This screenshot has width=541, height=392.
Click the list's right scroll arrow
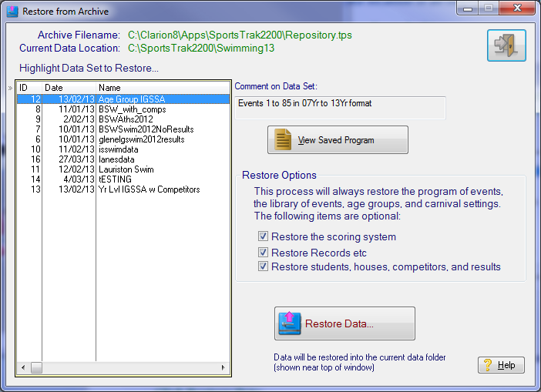pyautogui.click(x=223, y=367)
